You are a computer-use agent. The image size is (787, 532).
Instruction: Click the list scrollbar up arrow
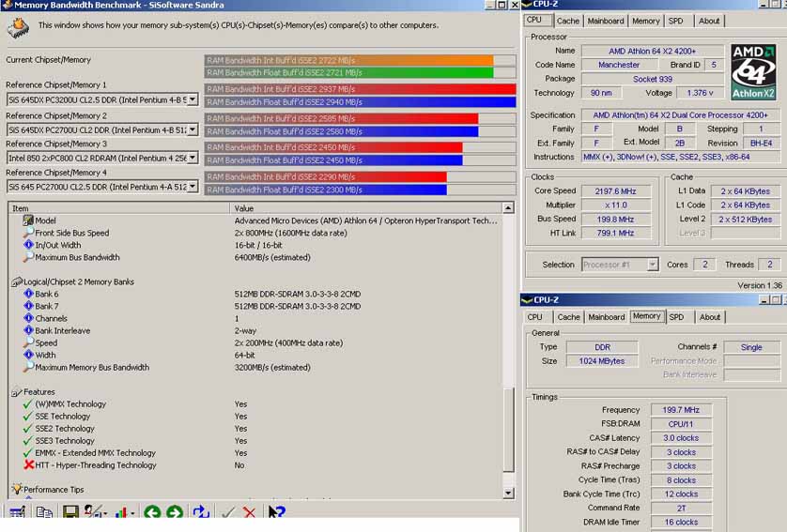[x=508, y=207]
